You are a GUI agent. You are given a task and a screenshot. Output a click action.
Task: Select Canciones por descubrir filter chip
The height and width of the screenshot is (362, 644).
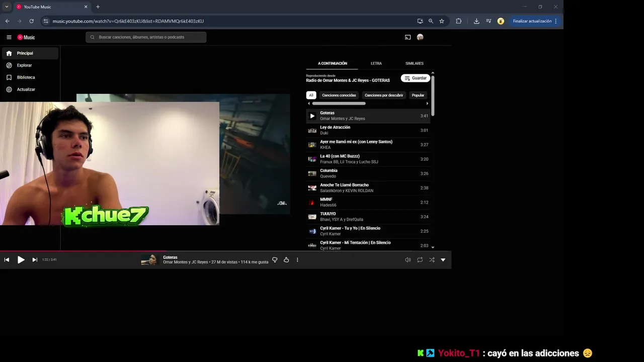tap(384, 95)
